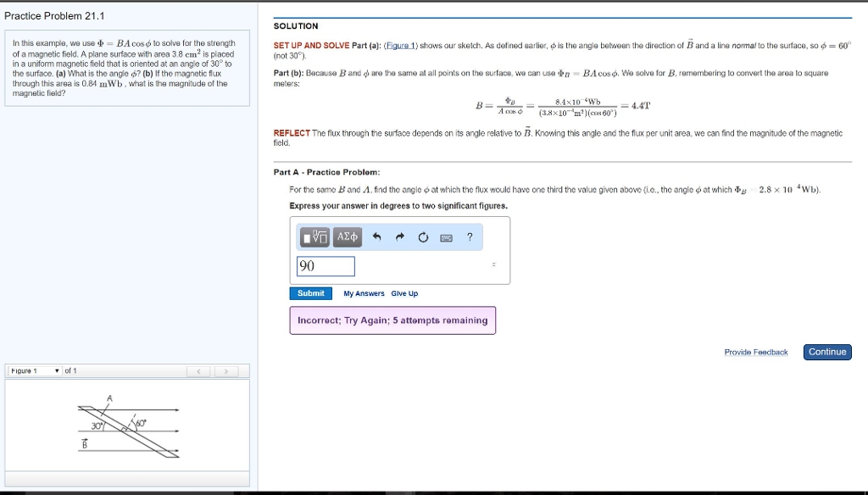
Task: Reset the answer using the reload icon
Action: 423,236
